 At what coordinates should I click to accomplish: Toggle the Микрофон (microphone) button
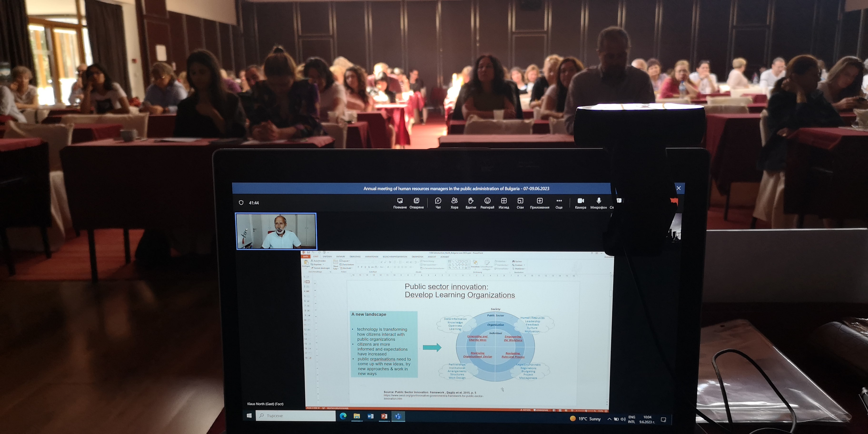[598, 203]
